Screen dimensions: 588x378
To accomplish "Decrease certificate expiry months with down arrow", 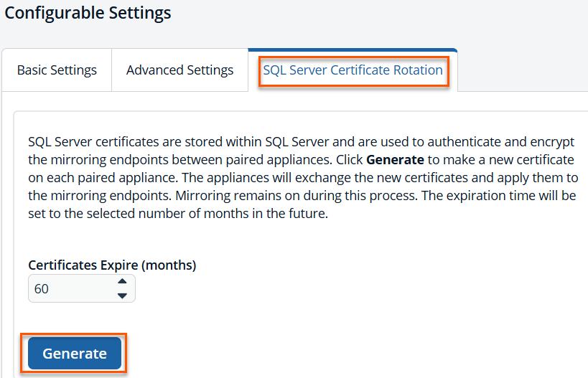I will pos(122,296).
